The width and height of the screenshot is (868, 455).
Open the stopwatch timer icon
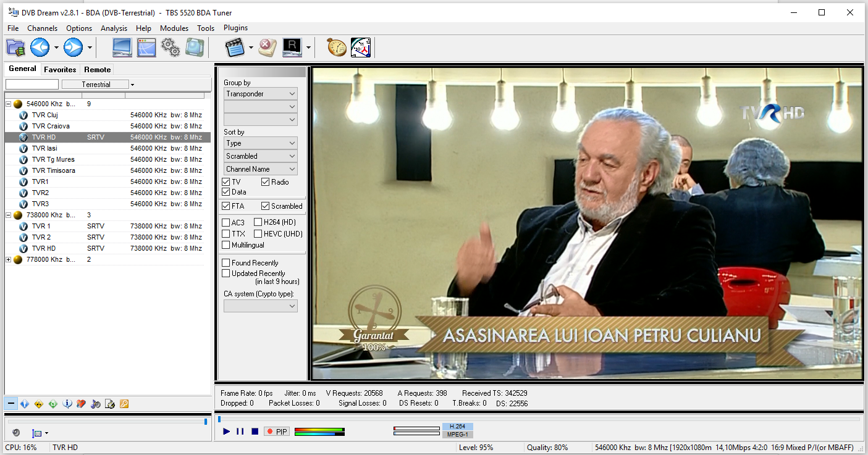point(337,48)
